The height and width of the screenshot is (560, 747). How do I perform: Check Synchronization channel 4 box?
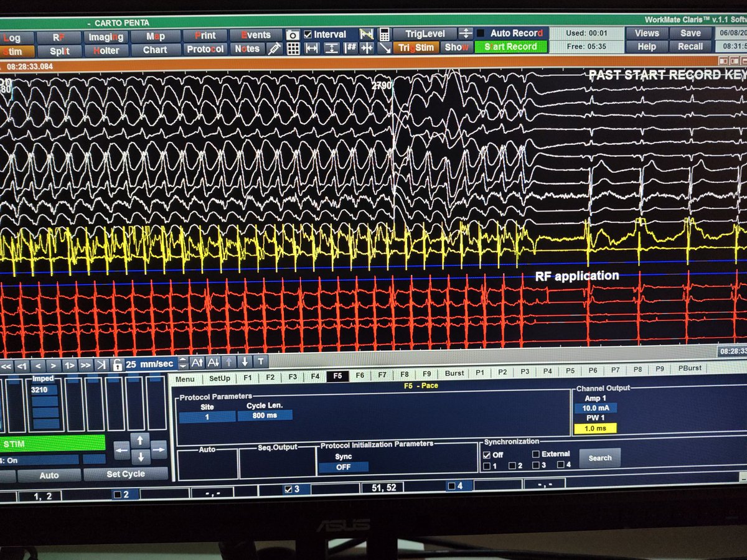[560, 465]
